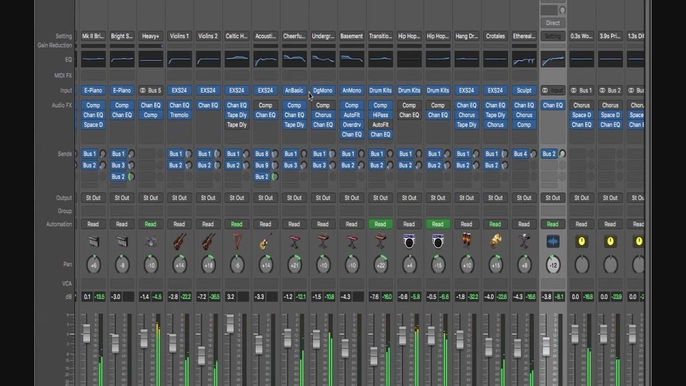Image resolution: width=686 pixels, height=386 pixels.
Task: Open the E-Piano input slot on Mk II Bri strip
Action: pyautogui.click(x=93, y=91)
